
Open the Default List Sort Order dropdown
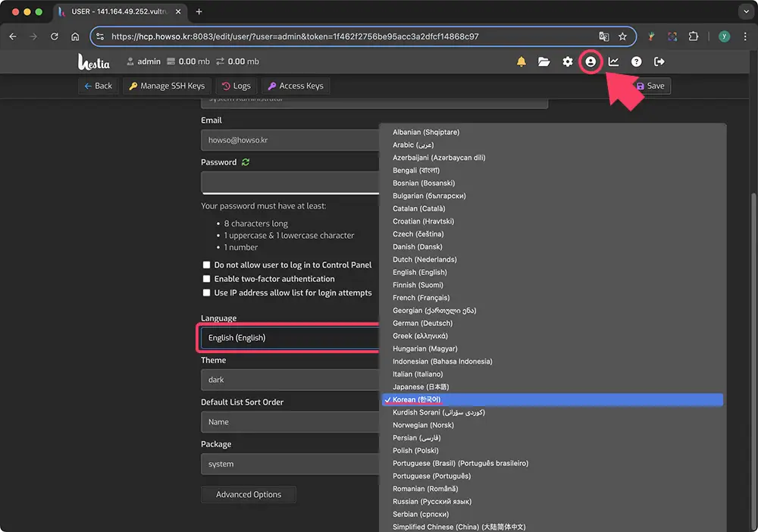pyautogui.click(x=290, y=422)
